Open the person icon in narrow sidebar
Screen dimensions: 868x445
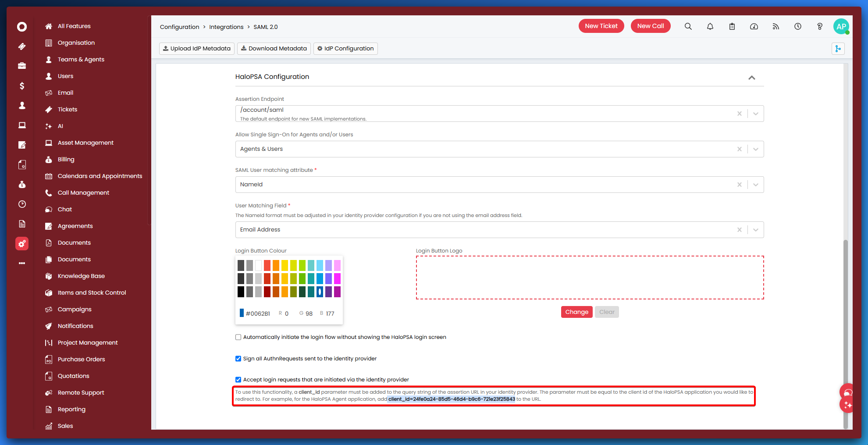(x=22, y=105)
